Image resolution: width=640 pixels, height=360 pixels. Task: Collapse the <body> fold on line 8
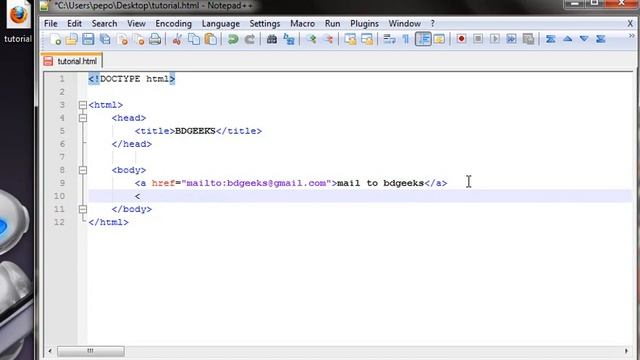tap(83, 170)
